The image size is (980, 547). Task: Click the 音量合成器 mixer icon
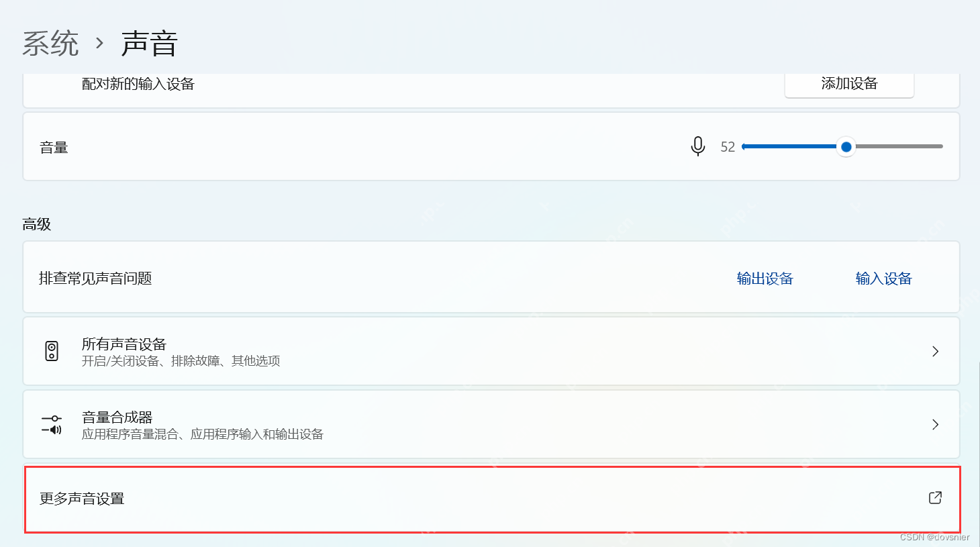point(52,424)
